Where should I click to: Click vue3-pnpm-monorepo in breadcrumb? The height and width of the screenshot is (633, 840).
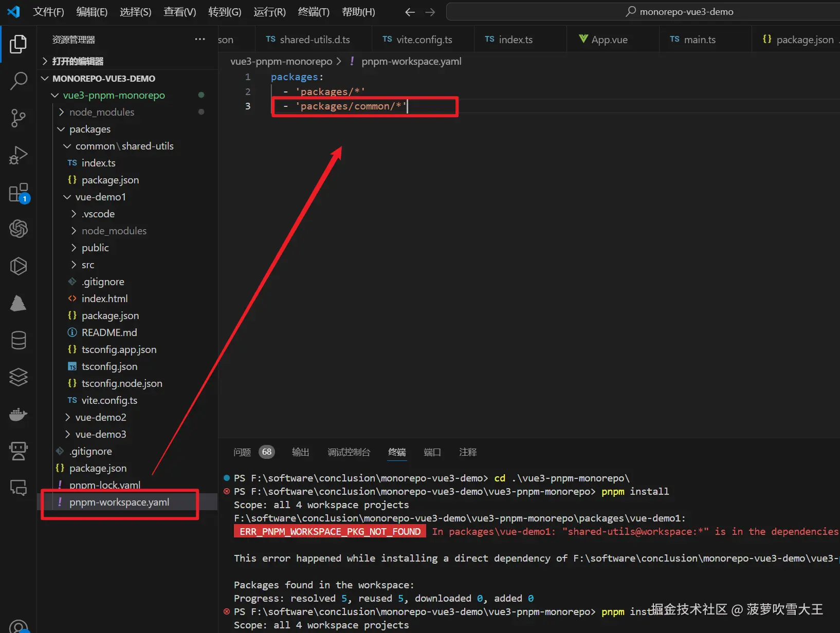click(x=281, y=62)
